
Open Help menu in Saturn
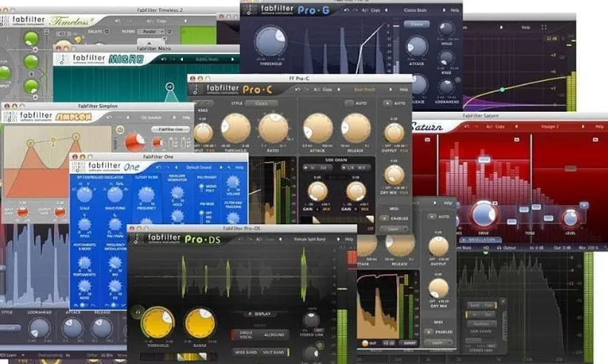tap(599, 127)
